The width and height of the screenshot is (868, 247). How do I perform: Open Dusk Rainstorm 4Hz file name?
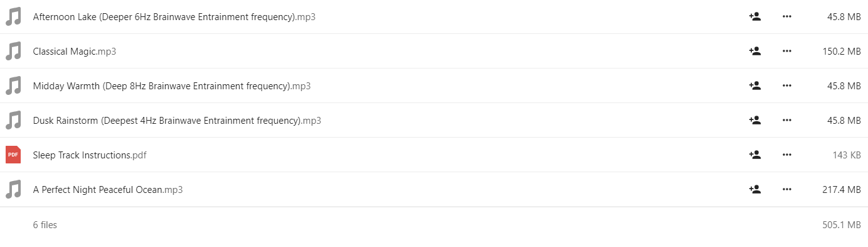point(177,120)
